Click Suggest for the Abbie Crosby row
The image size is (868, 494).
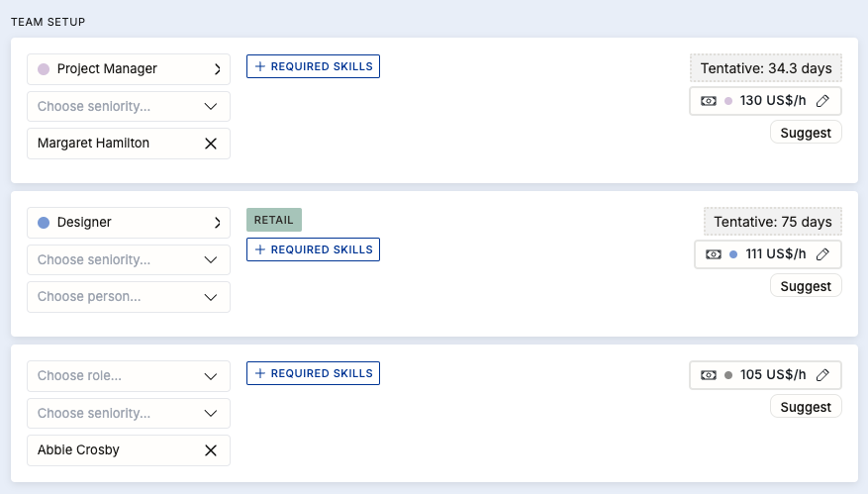tap(806, 407)
